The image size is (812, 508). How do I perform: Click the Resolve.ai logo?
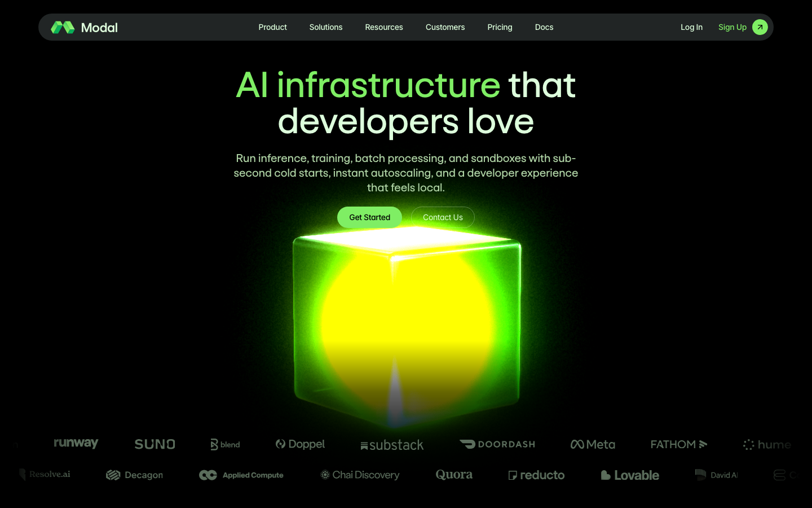45,475
